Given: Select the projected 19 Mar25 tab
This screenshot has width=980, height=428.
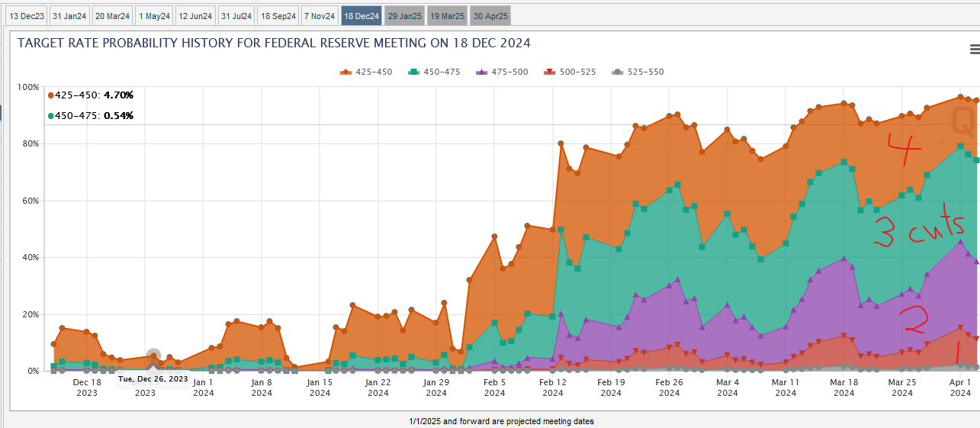Looking at the screenshot, I should (446, 15).
